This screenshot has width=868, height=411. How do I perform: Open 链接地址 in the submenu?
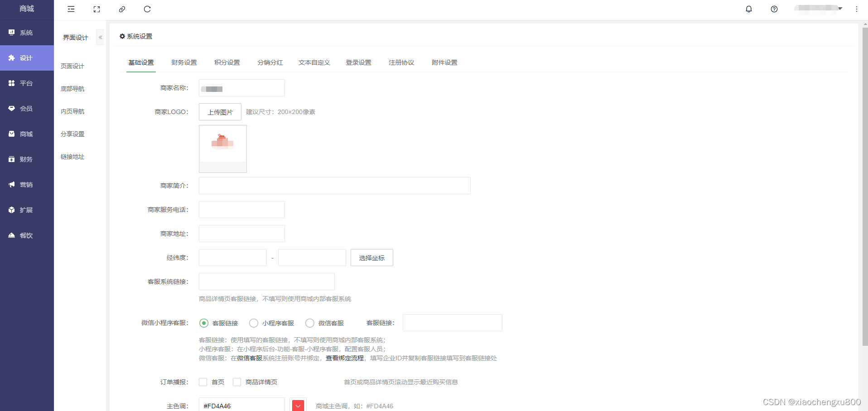[72, 157]
